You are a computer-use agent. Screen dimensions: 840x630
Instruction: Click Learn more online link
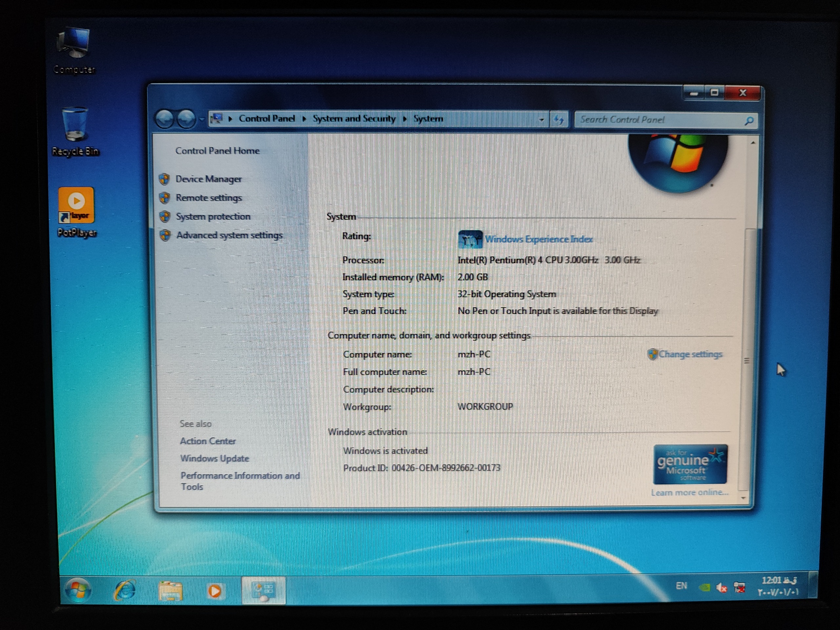[690, 493]
